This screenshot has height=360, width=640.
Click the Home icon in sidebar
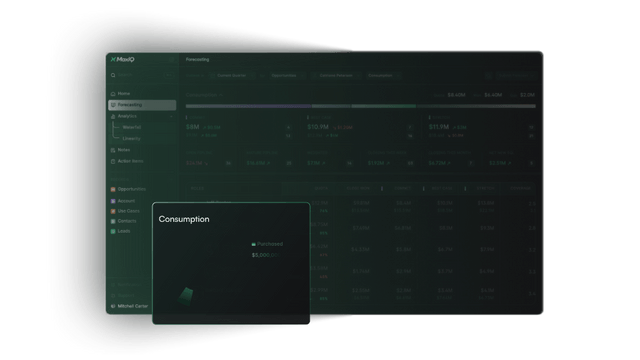113,93
